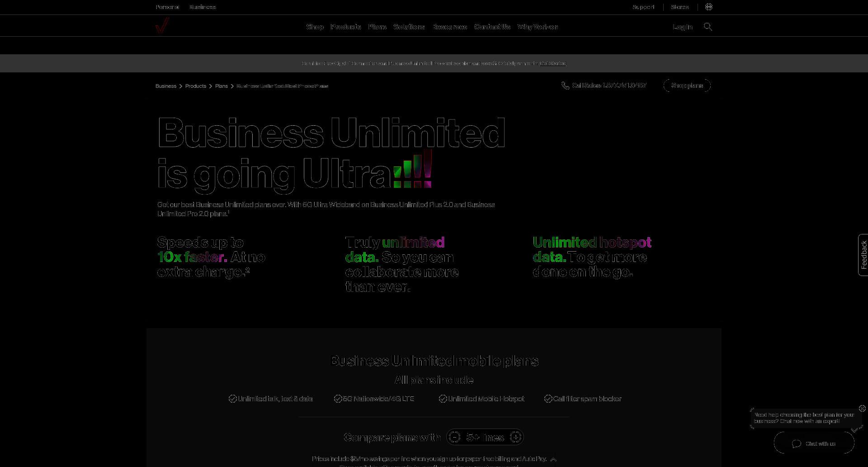
Task: Open the Products menu
Action: (346, 27)
